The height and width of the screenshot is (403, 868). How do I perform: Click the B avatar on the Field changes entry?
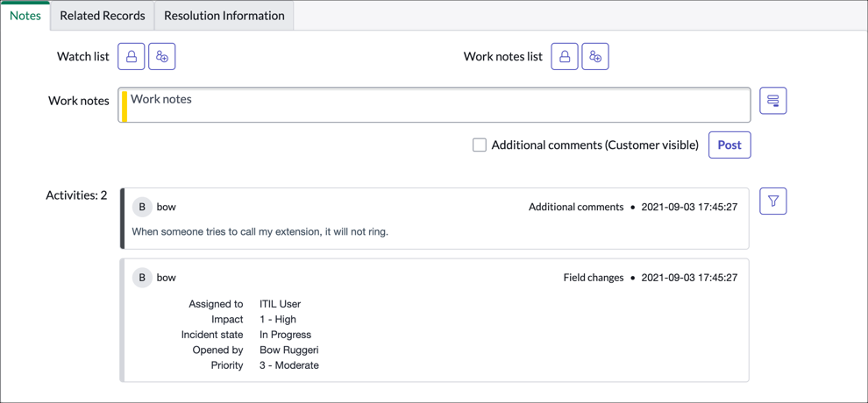[142, 278]
